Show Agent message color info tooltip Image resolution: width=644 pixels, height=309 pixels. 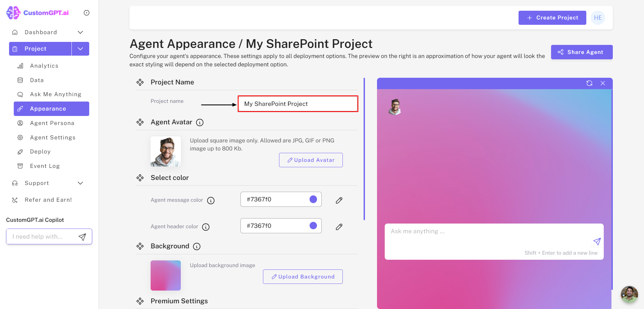[211, 200]
